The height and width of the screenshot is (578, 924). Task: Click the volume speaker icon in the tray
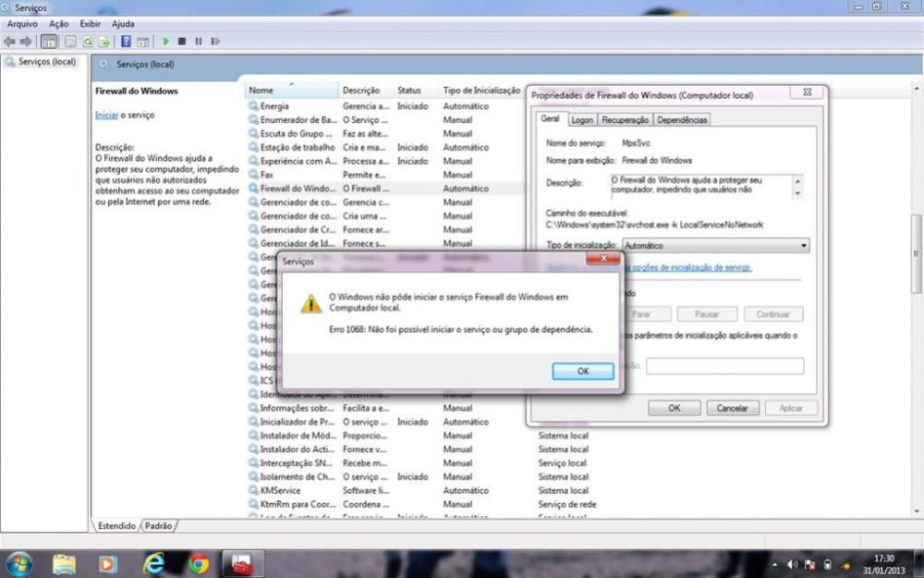click(792, 565)
